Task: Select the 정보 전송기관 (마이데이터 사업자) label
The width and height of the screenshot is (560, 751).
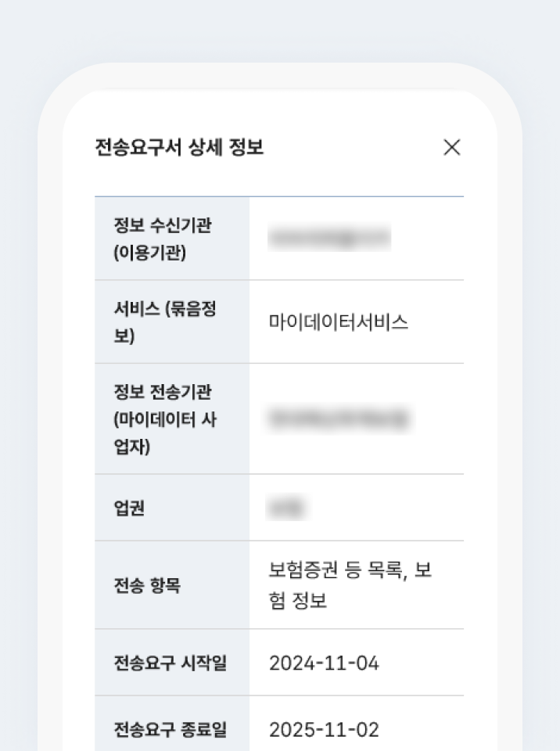Action: 165,419
